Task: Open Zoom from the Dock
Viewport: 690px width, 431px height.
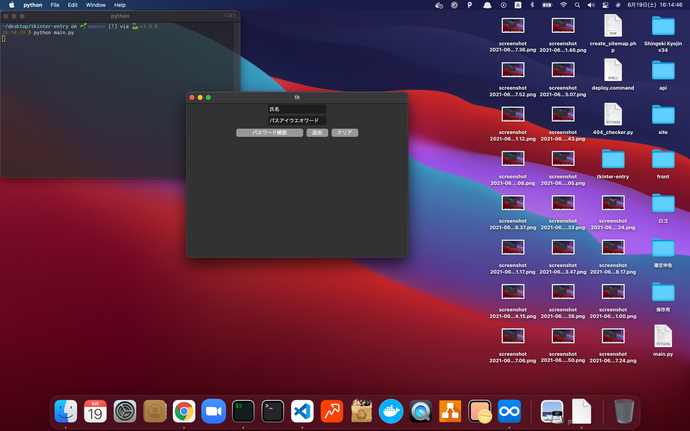Action: tap(213, 411)
